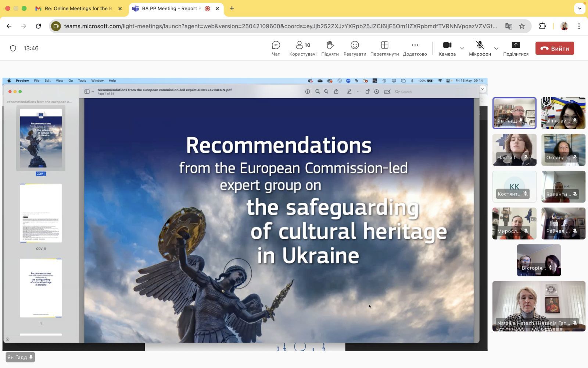This screenshot has height=368, width=588.
Task: Click the Preview share icon
Action: click(336, 92)
